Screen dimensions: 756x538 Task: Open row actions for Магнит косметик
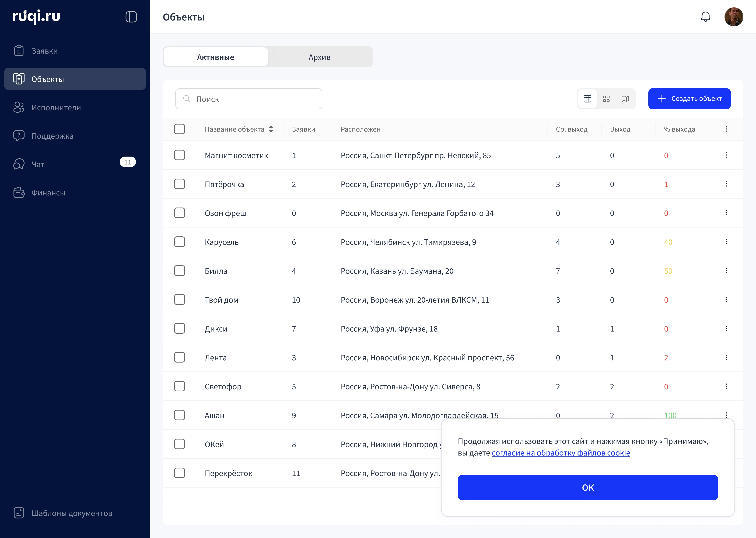click(x=726, y=155)
